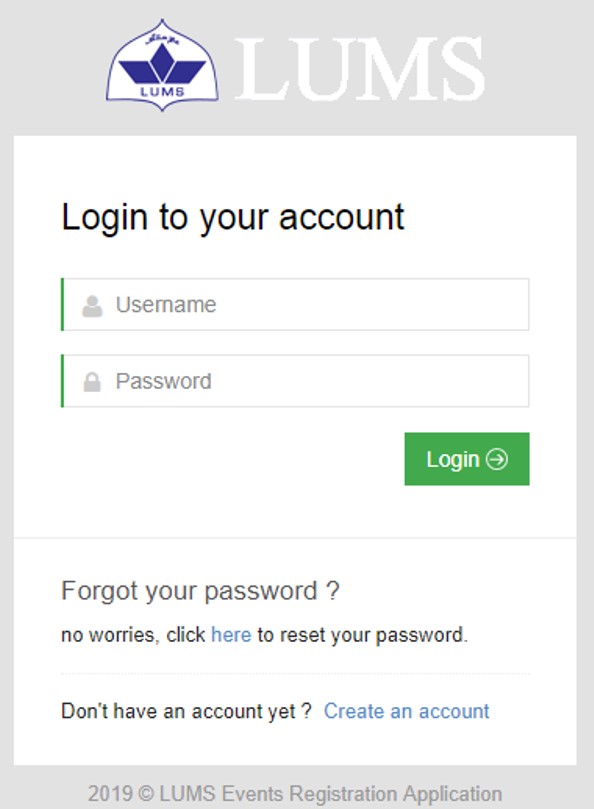Click the copyright symbol in the footer

[x=147, y=794]
